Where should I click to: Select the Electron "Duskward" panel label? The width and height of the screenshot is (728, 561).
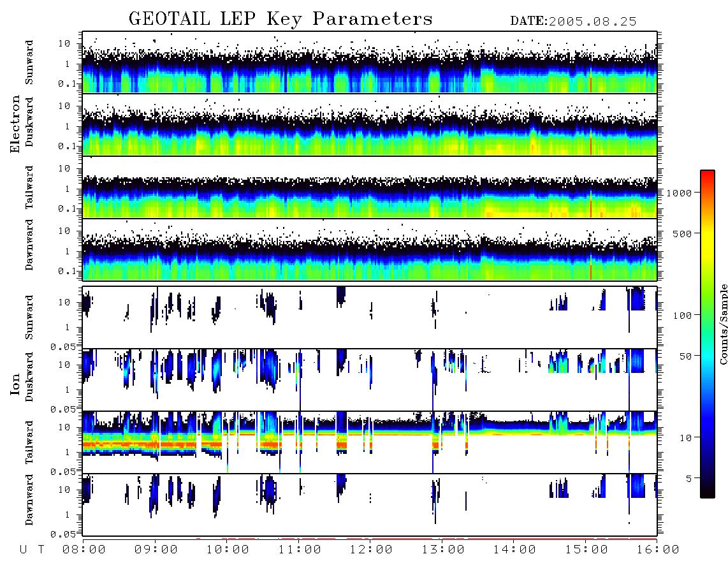29,122
